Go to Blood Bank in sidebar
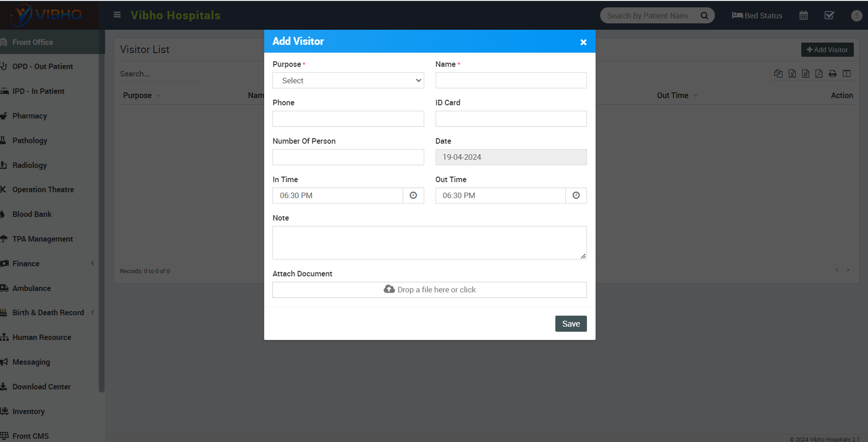 32,214
